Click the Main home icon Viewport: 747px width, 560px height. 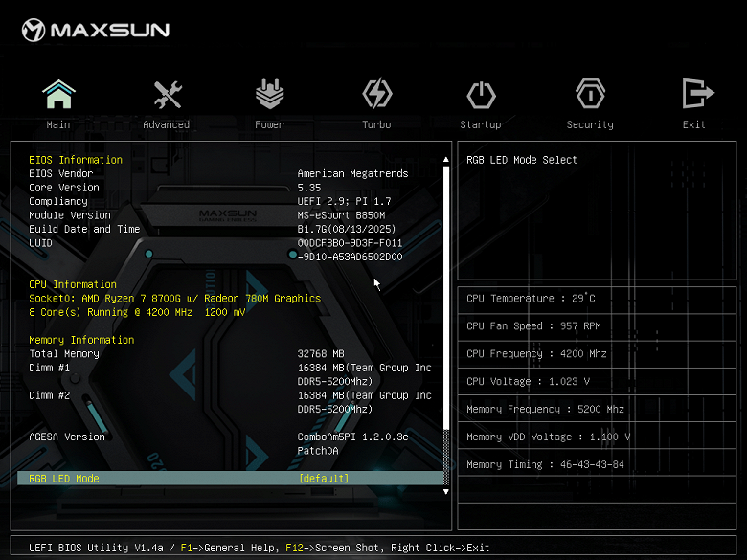(x=58, y=95)
